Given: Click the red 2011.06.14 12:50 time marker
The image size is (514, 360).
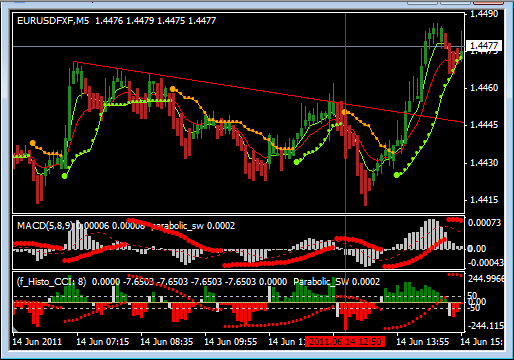Looking at the screenshot, I should click(x=345, y=342).
